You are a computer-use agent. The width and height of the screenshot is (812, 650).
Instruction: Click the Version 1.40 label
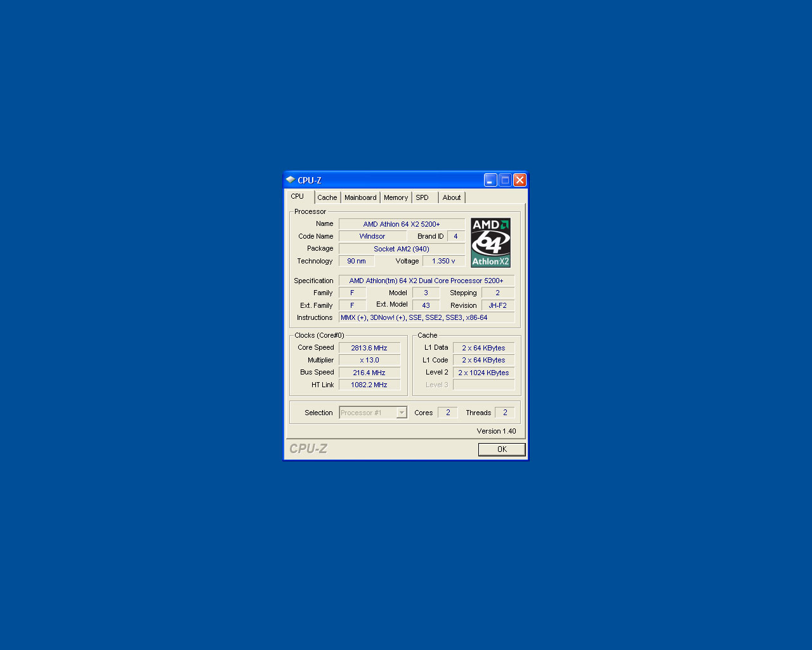point(496,431)
